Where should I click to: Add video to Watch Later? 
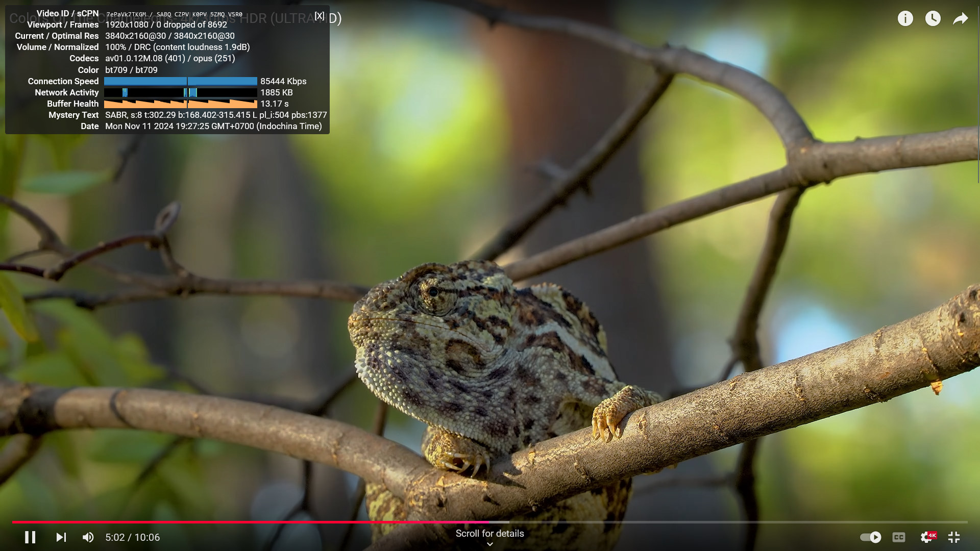pyautogui.click(x=933, y=19)
